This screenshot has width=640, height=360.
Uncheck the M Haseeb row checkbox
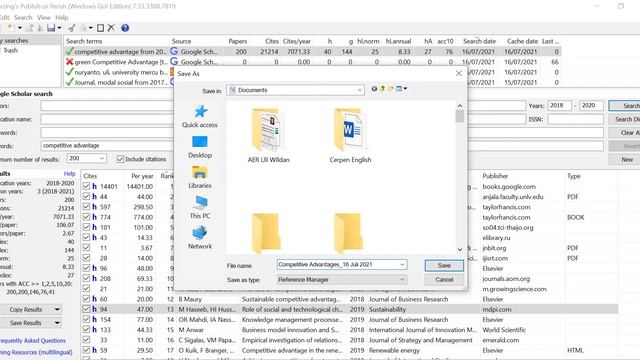[86, 309]
